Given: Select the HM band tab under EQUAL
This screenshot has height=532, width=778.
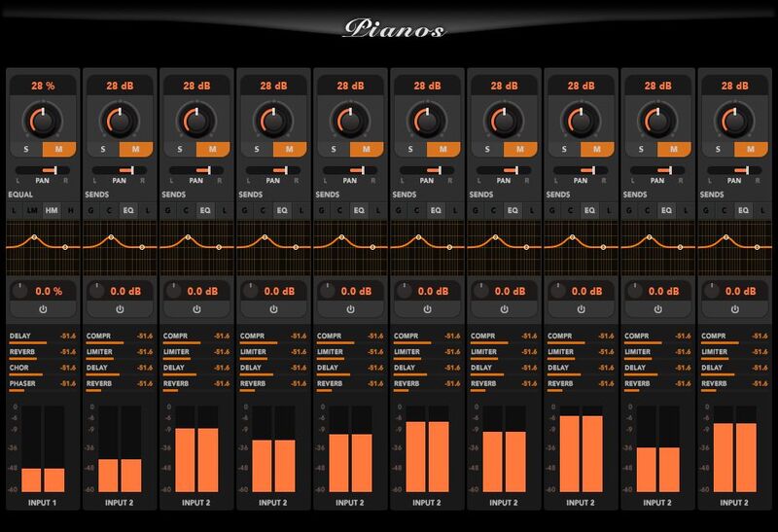Looking at the screenshot, I should 52,210.
